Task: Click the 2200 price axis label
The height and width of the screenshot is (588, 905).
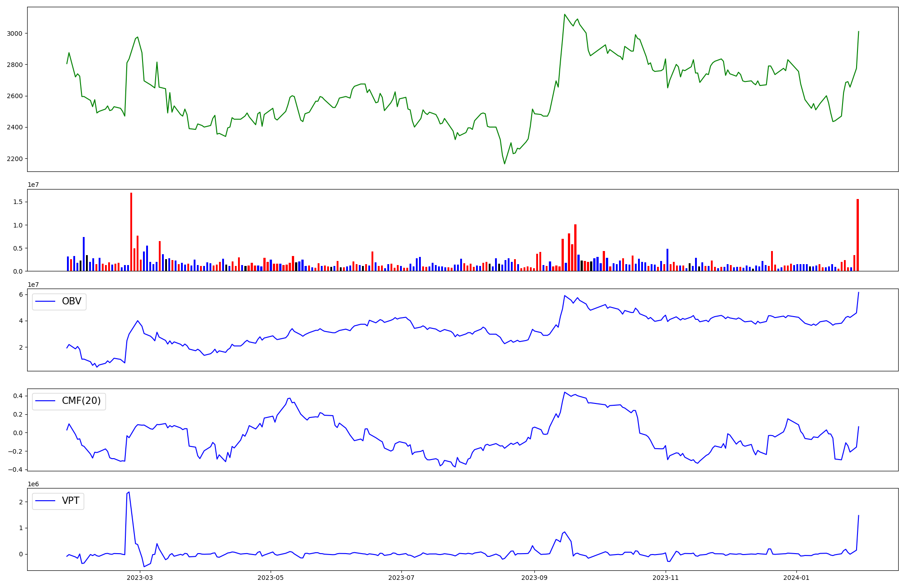Action: (15, 159)
